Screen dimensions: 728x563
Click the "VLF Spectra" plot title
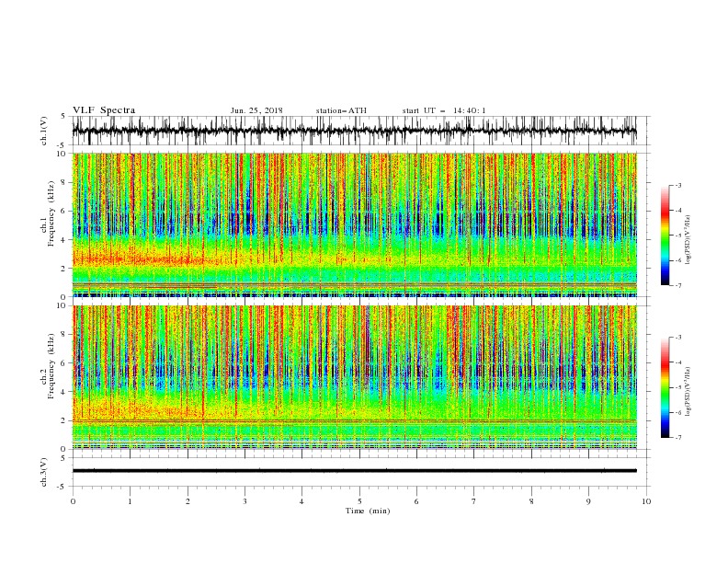click(x=104, y=110)
